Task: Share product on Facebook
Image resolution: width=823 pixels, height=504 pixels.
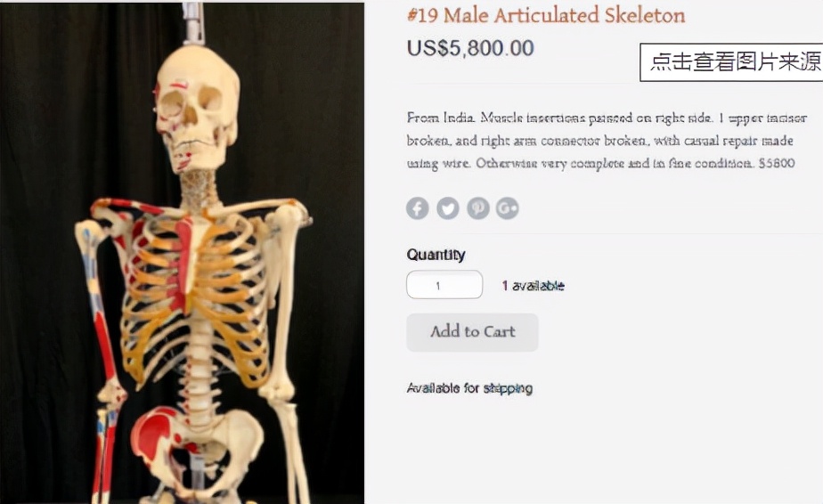Action: point(418,208)
